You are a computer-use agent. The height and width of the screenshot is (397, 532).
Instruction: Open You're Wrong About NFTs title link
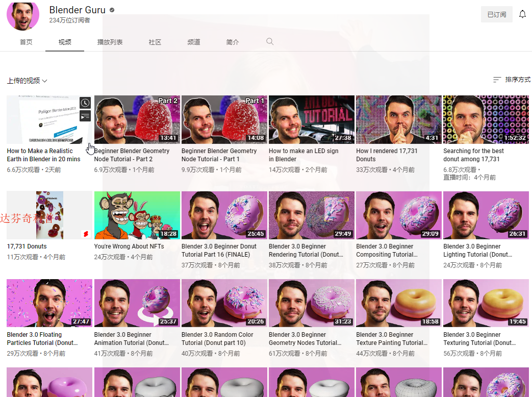[x=129, y=246]
